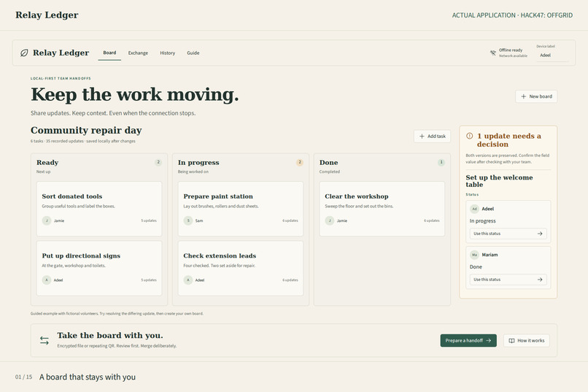Click Sam's avatar on Prepare paint station
This screenshot has height=392, width=588.
[x=188, y=220]
